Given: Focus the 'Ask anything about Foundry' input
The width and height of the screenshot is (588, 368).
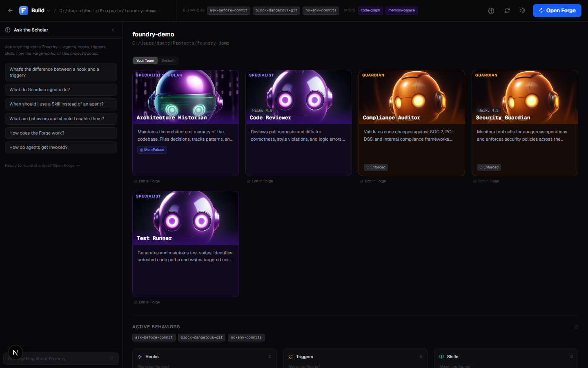Looking at the screenshot, I should click(61, 359).
